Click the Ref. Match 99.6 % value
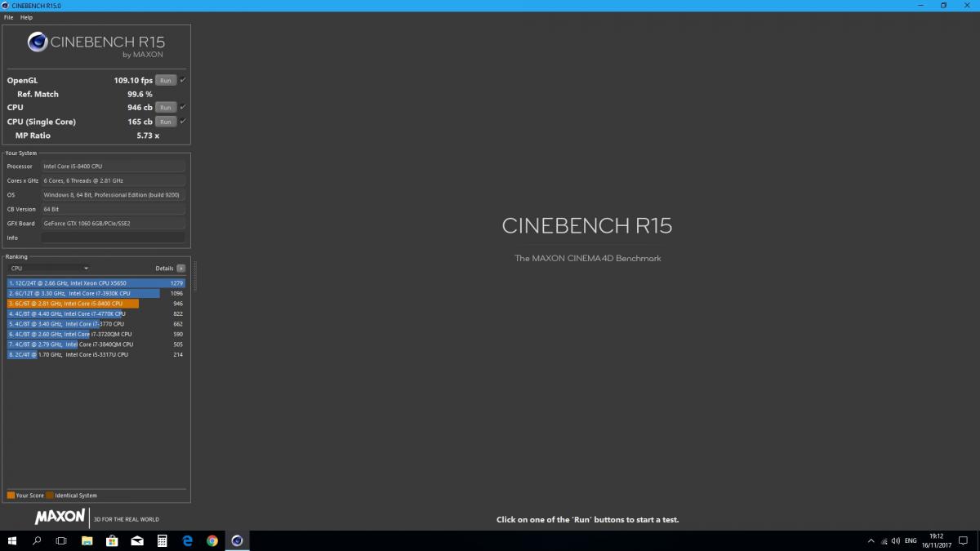Screen dimensions: 980x551 coord(140,95)
